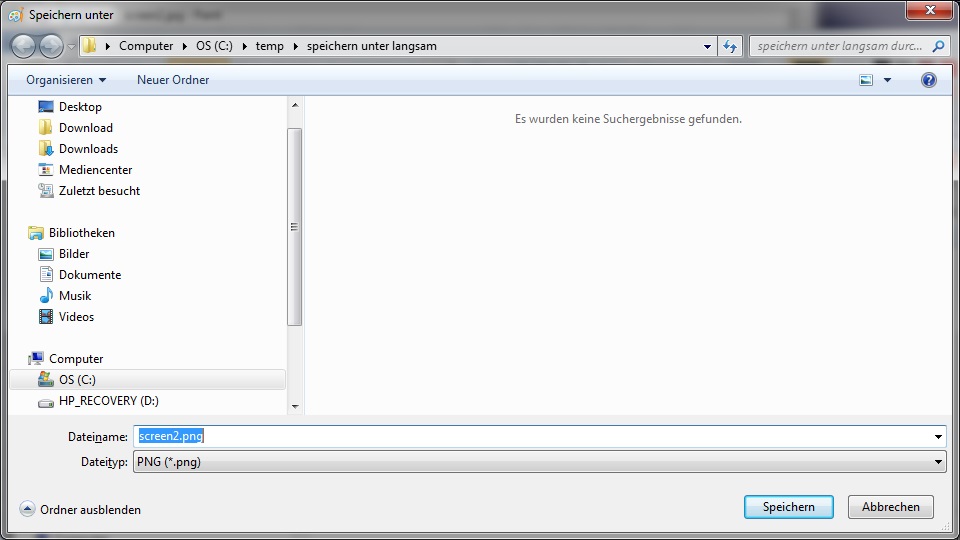Open the Musik library
Viewport: 960px width, 540px height.
(x=75, y=296)
